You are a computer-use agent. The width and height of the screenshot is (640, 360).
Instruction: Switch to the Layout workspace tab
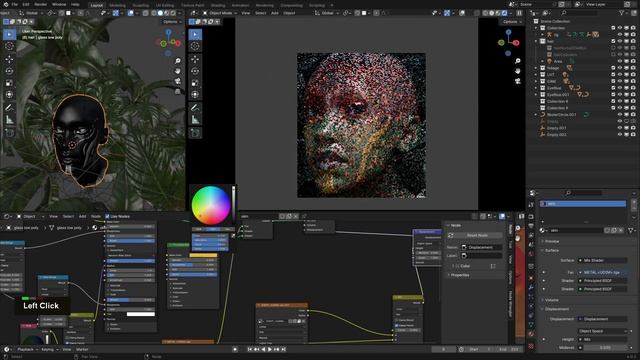tap(97, 5)
